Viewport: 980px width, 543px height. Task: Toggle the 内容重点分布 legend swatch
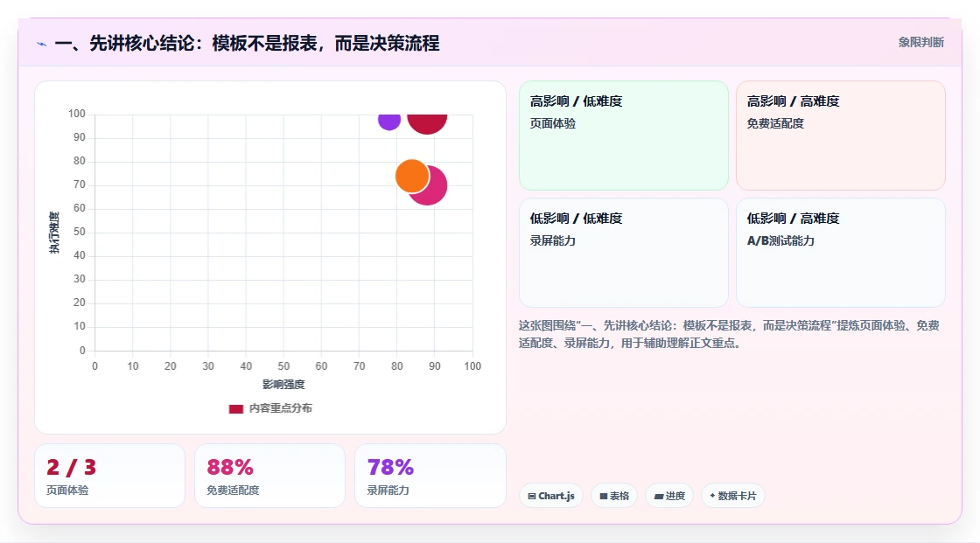click(x=235, y=408)
